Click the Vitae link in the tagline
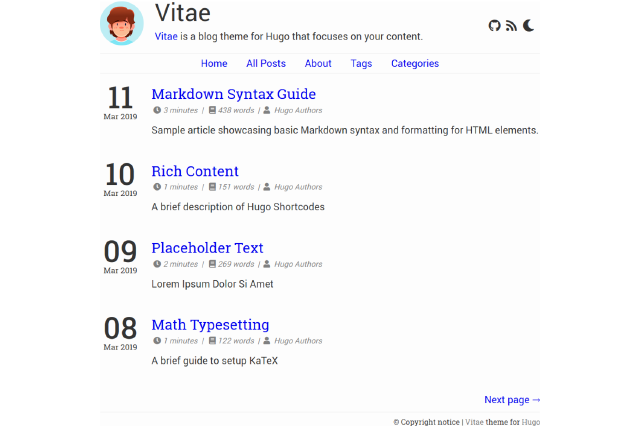 (x=166, y=37)
